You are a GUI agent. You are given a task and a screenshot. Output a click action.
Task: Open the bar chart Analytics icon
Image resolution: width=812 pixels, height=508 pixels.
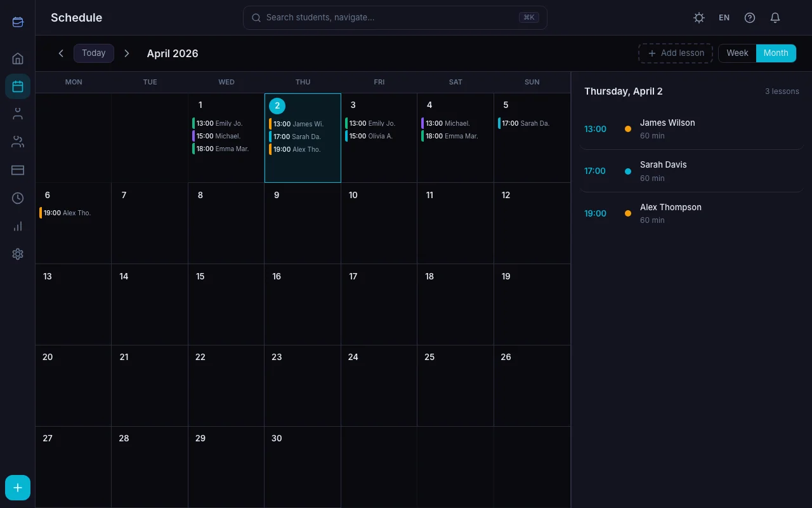coord(18,226)
